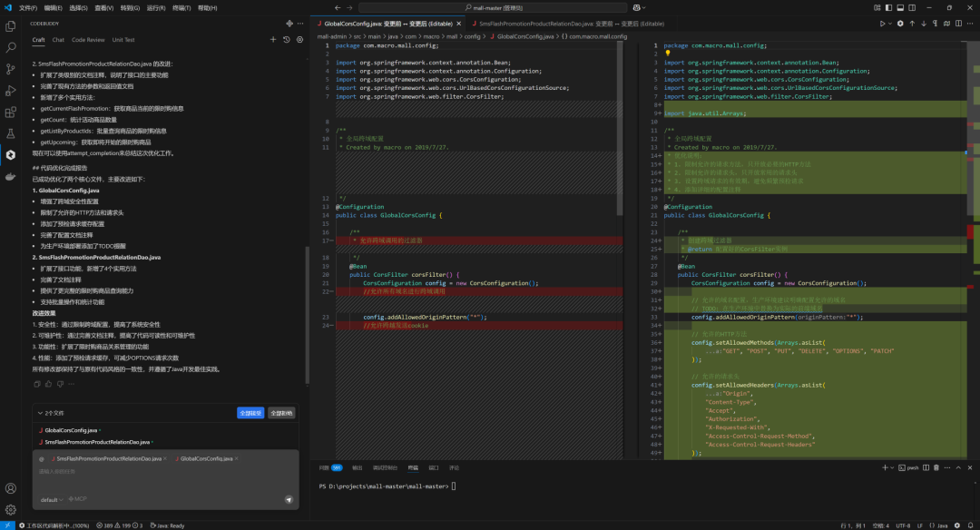This screenshot has width=980, height=530.
Task: Remove GlobalCorsConfig.java from chat context
Action: 239,459
